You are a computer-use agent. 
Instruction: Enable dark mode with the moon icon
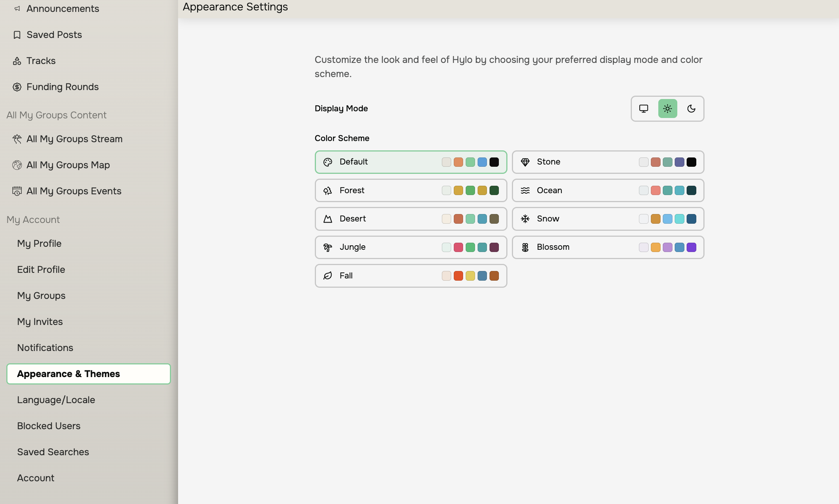pyautogui.click(x=691, y=109)
